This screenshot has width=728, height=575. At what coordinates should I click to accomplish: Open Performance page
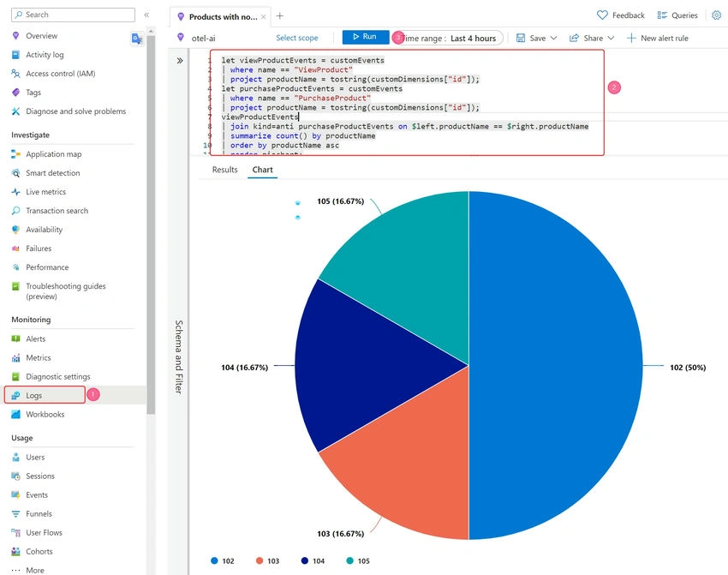pyautogui.click(x=47, y=267)
